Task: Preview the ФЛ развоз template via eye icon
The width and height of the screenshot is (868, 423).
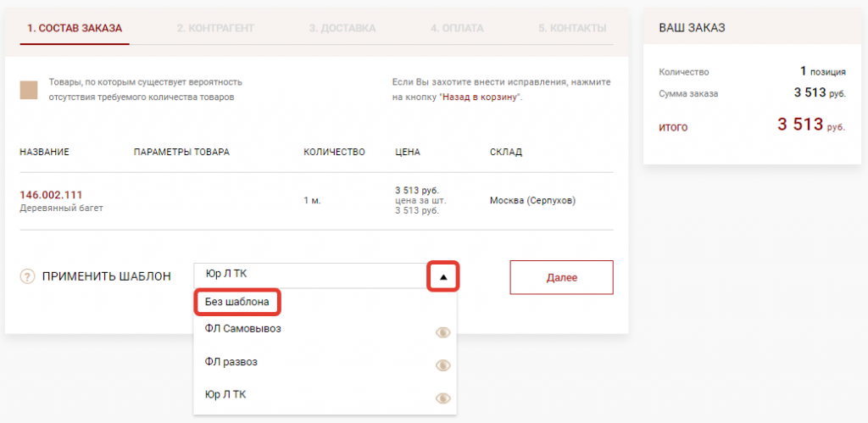Action: [x=442, y=365]
